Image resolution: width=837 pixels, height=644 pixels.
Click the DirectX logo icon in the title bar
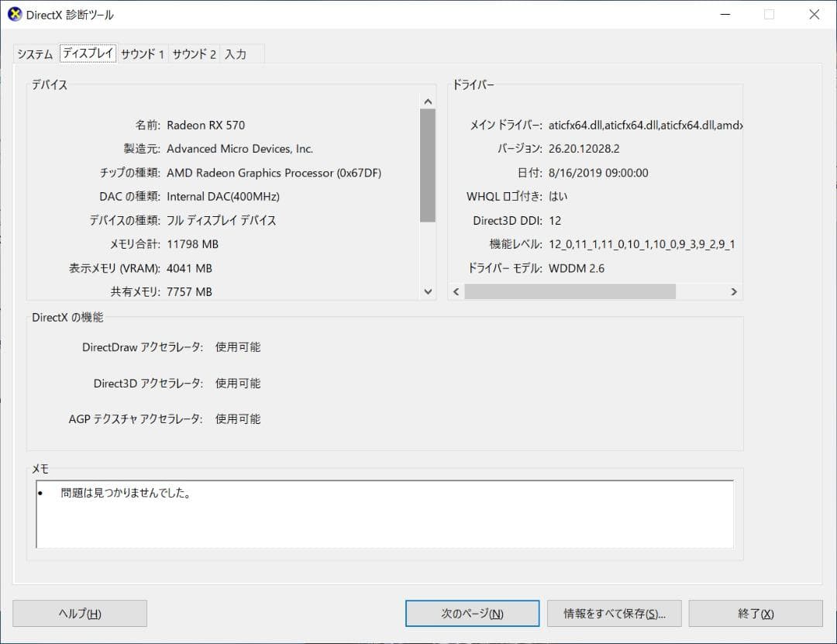click(14, 14)
